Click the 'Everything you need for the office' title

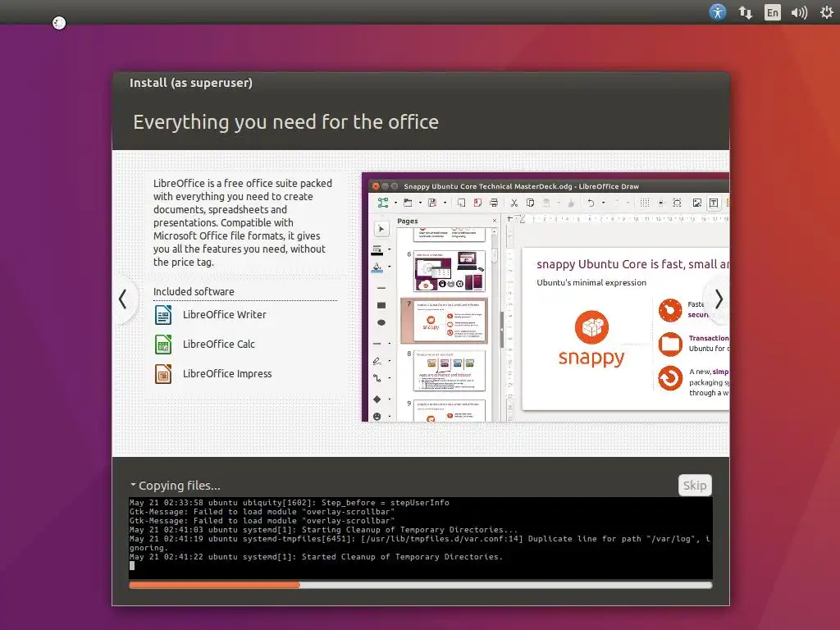coord(285,122)
